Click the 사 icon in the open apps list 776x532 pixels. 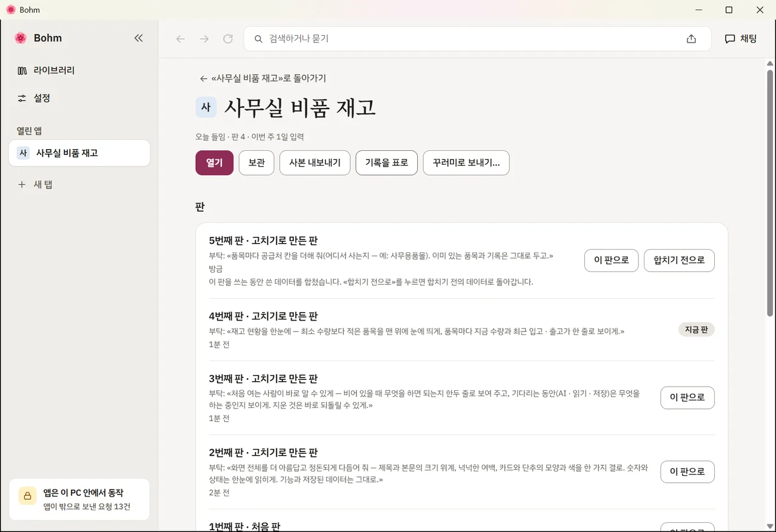(x=23, y=153)
